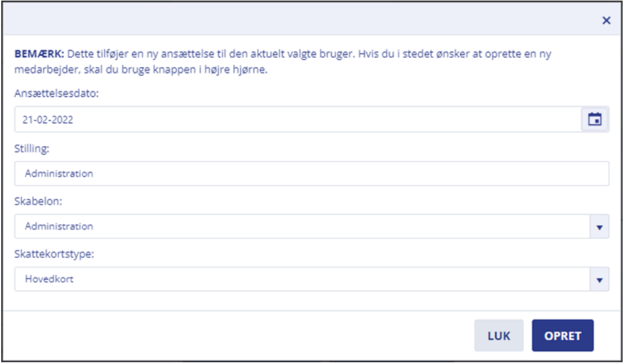Screen dimensions: 625x364
Task: Click the OPRET button
Action: click(562, 336)
